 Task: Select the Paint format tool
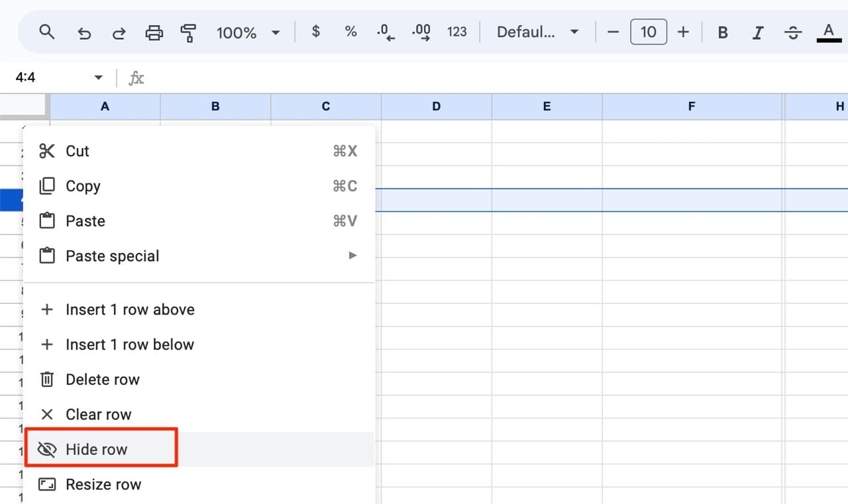pyautogui.click(x=188, y=32)
